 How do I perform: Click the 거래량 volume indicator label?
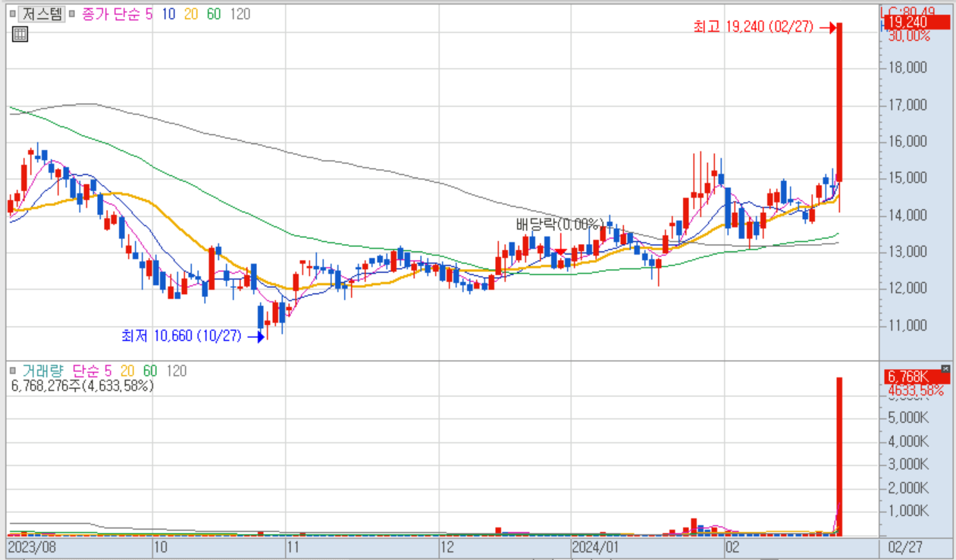42,371
